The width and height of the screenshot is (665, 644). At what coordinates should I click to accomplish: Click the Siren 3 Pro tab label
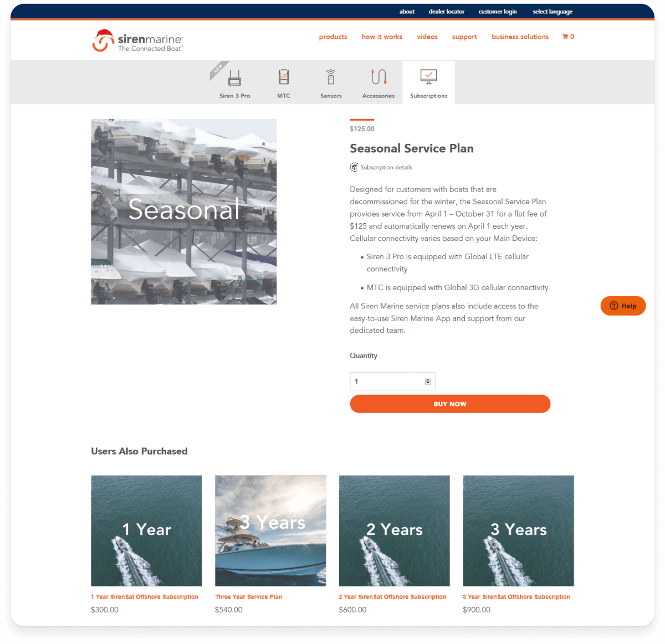coord(235,96)
